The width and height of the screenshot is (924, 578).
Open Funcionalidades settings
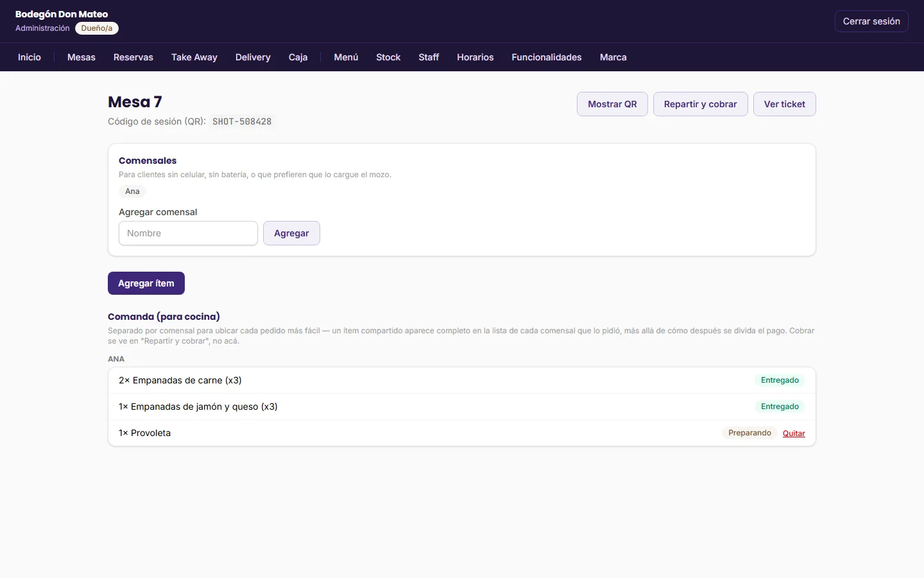pos(547,57)
